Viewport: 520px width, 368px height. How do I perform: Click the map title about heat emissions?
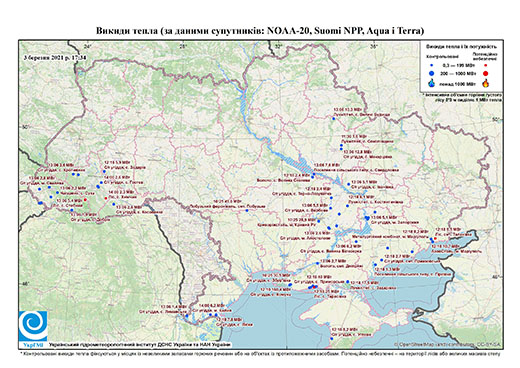(x=260, y=31)
